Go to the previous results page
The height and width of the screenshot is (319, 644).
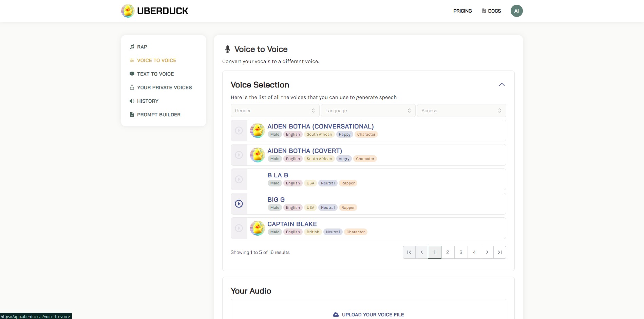[422, 252]
